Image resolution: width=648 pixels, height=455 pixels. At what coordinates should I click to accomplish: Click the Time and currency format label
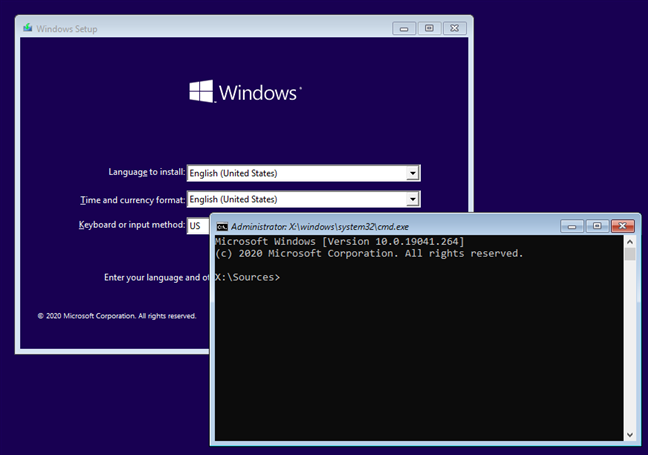click(x=133, y=200)
